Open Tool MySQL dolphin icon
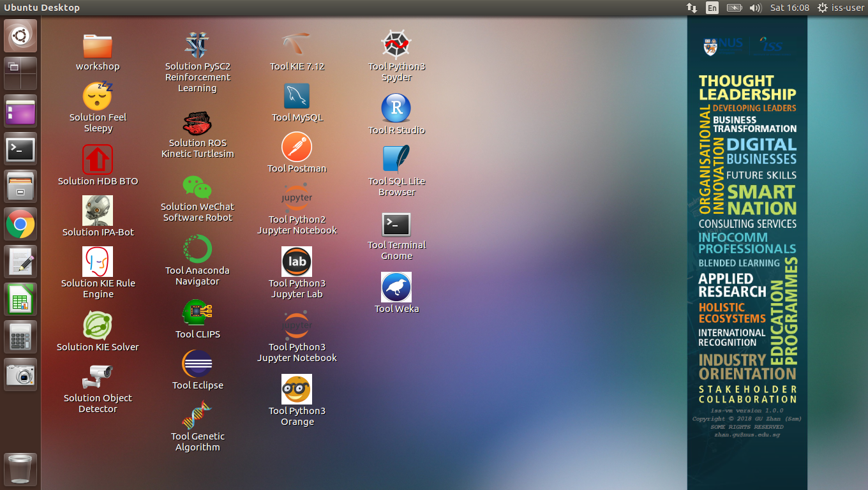 tap(297, 96)
